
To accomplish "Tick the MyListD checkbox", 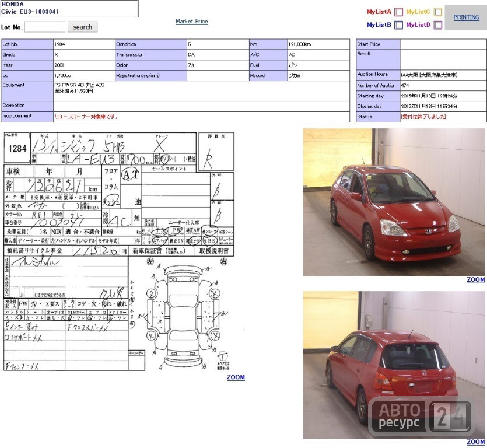I will (438, 25).
